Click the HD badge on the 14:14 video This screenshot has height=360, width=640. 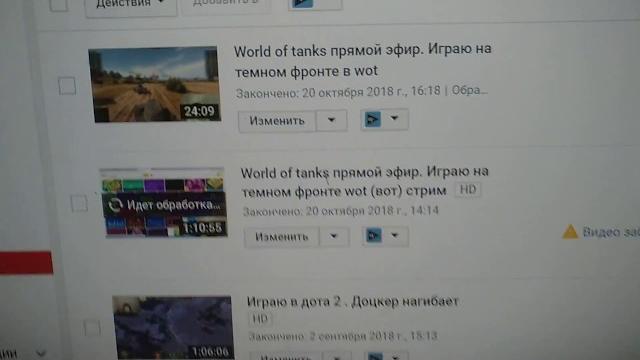468,189
